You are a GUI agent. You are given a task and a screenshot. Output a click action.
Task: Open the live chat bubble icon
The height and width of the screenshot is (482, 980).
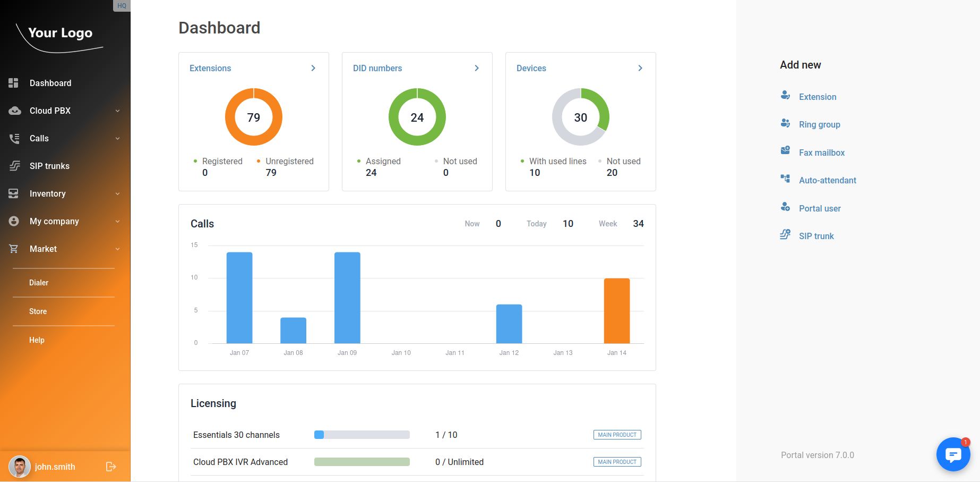(x=953, y=454)
